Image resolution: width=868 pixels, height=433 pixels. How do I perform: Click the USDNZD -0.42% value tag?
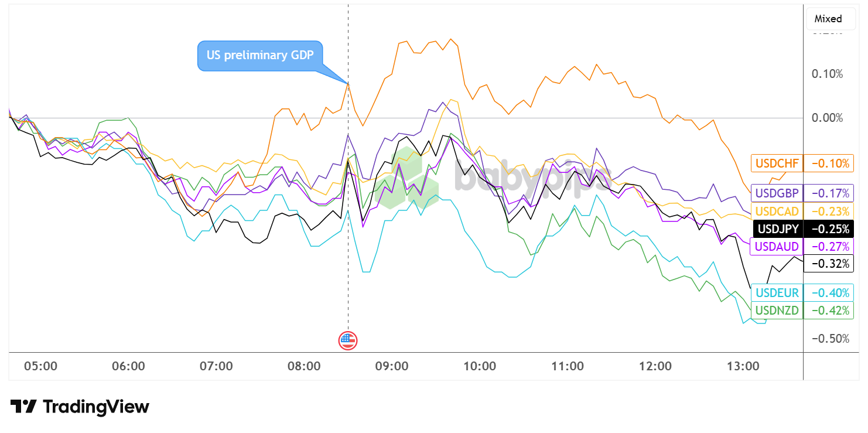tap(829, 310)
